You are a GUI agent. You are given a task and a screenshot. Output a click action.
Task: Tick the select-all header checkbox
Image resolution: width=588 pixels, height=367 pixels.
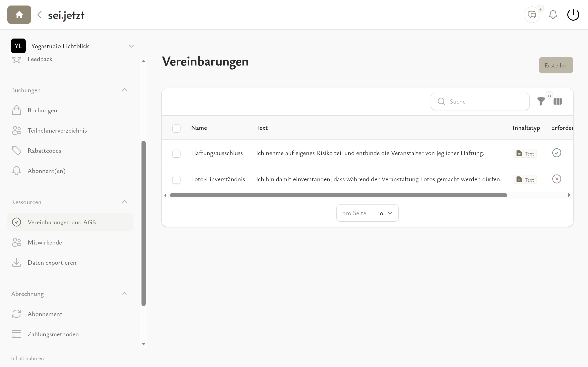(x=176, y=128)
